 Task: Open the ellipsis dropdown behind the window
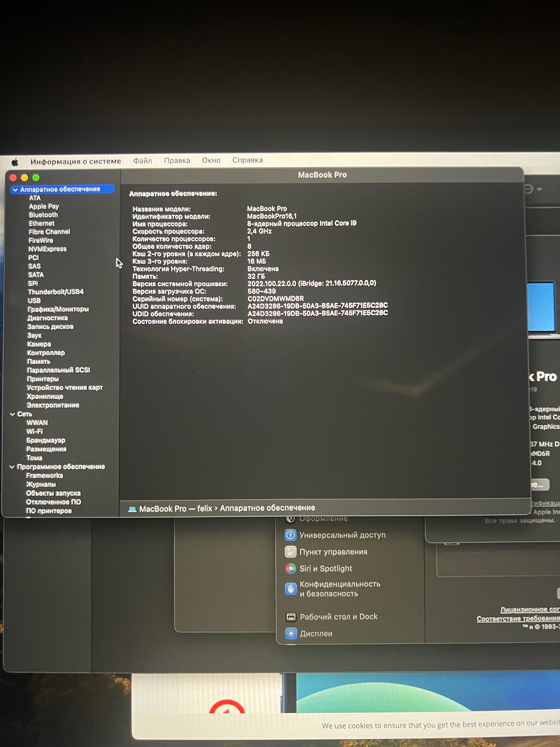point(533,189)
